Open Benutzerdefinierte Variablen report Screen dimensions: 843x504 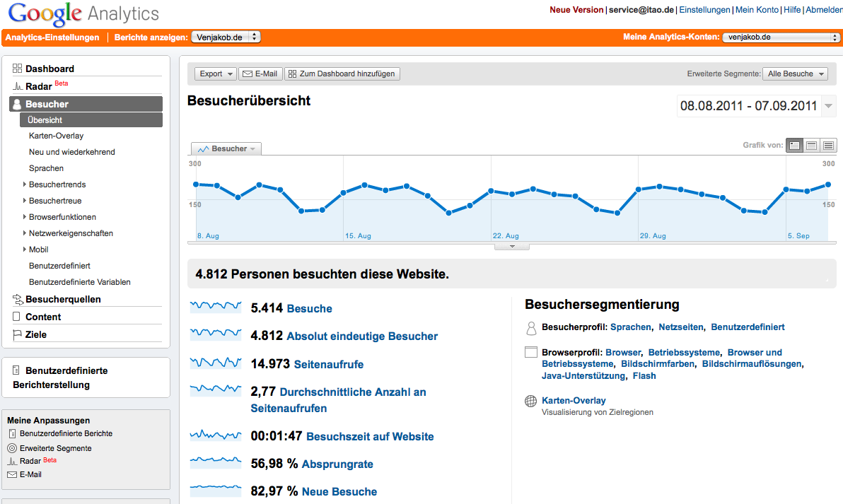[x=80, y=281]
